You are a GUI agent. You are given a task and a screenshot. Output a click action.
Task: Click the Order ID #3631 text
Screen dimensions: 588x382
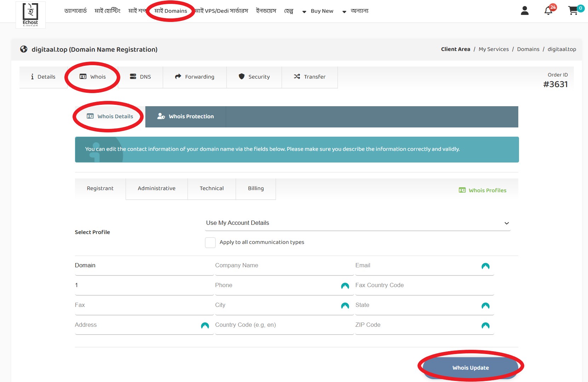pyautogui.click(x=555, y=81)
